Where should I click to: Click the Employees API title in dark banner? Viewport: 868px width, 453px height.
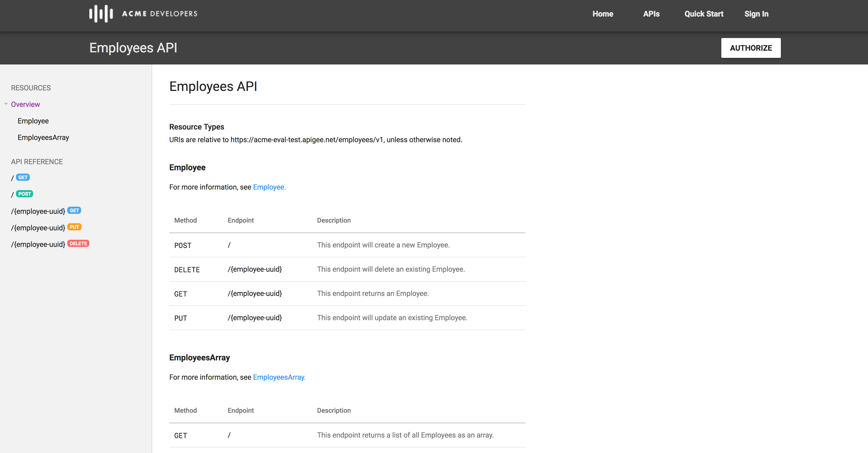coord(133,48)
